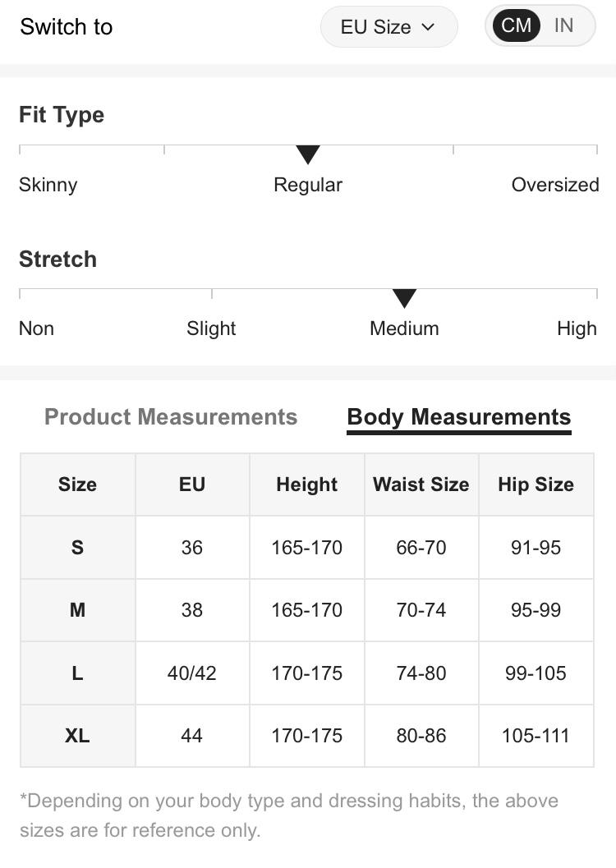Click the Fit Type Regular marker triangle

pyautogui.click(x=308, y=154)
